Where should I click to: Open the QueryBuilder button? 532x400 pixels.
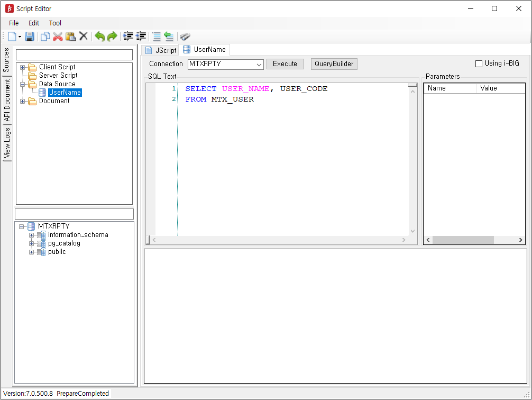334,64
